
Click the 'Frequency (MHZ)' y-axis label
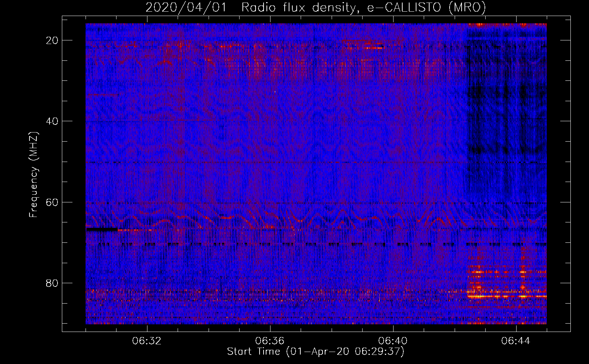click(x=33, y=174)
